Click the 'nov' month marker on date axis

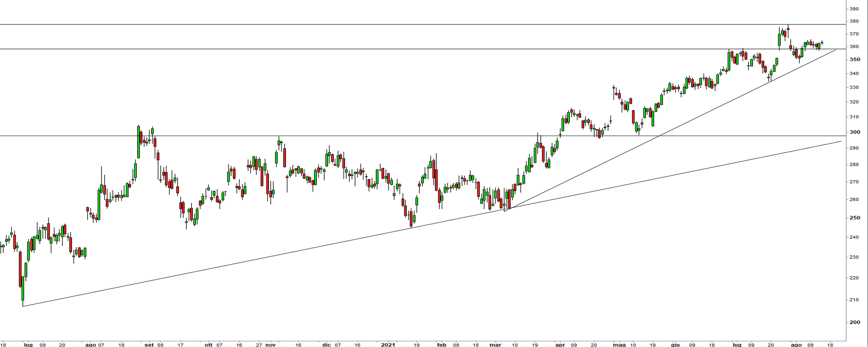pos(270,345)
